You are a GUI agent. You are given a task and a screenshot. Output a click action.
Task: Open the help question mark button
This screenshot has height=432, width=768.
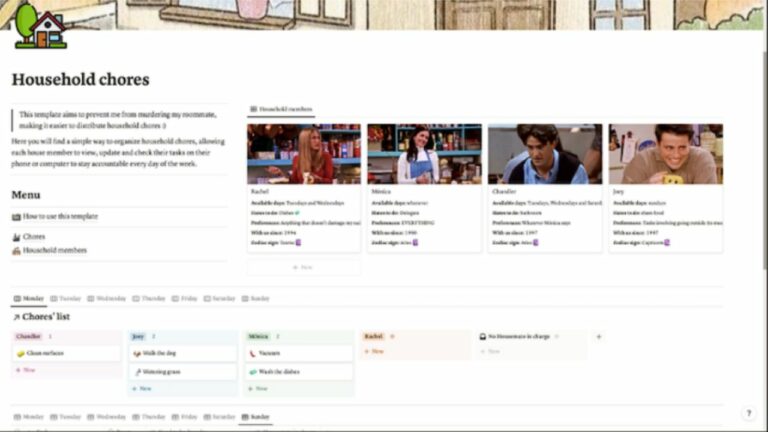click(749, 413)
